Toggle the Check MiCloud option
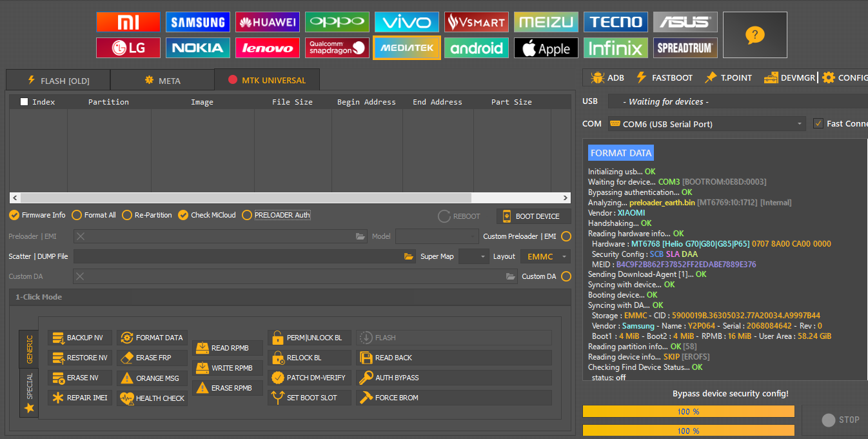 tap(184, 215)
